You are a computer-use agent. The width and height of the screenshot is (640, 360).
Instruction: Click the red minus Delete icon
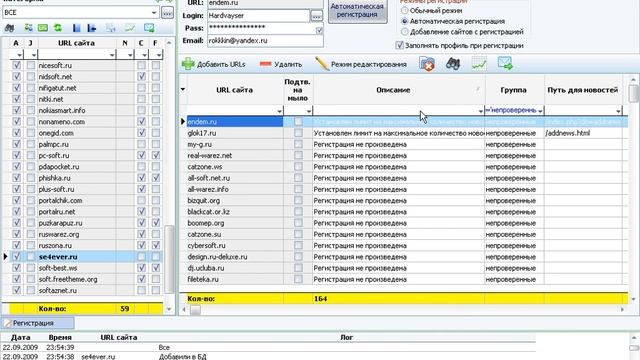pos(265,64)
